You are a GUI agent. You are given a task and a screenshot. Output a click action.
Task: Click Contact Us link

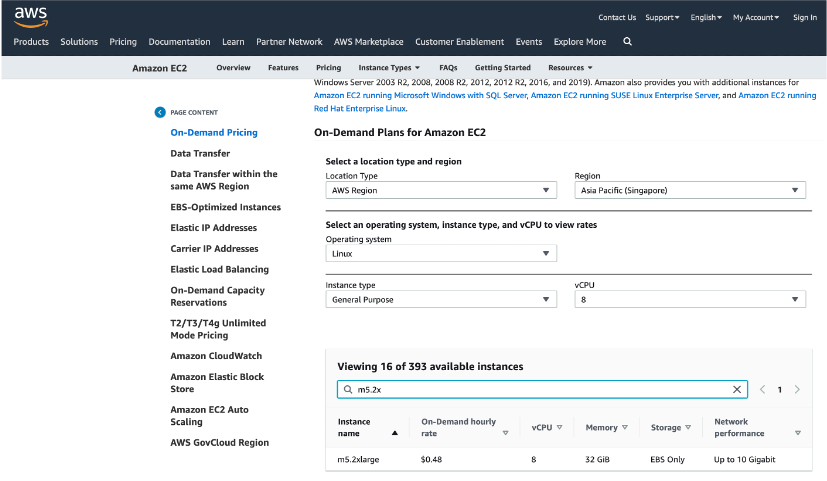617,17
